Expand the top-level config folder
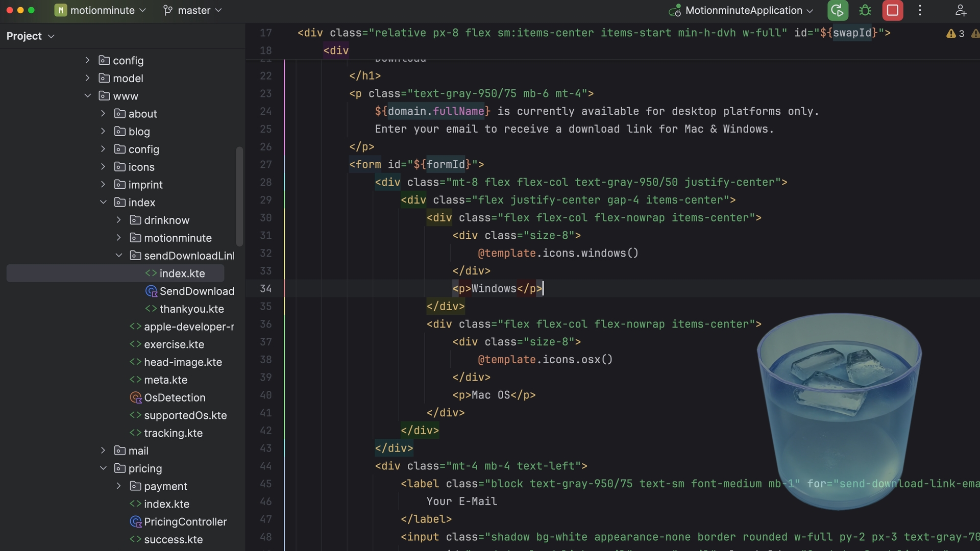The height and width of the screenshot is (551, 980). (87, 60)
